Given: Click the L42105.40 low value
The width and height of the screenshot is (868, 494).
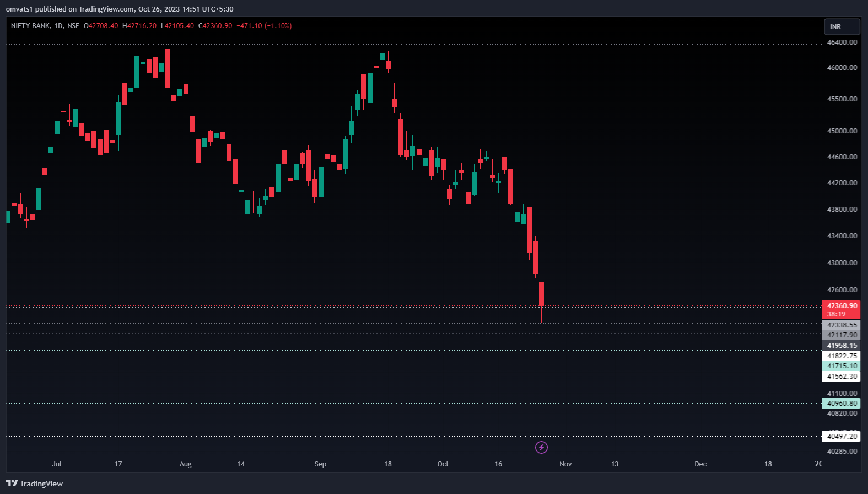Looking at the screenshot, I should (177, 26).
